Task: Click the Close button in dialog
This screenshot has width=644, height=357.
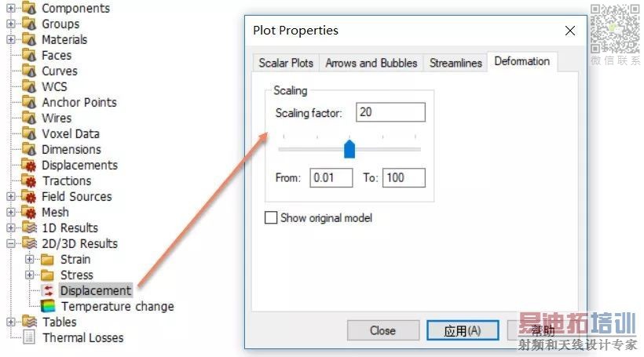Action: (x=382, y=330)
